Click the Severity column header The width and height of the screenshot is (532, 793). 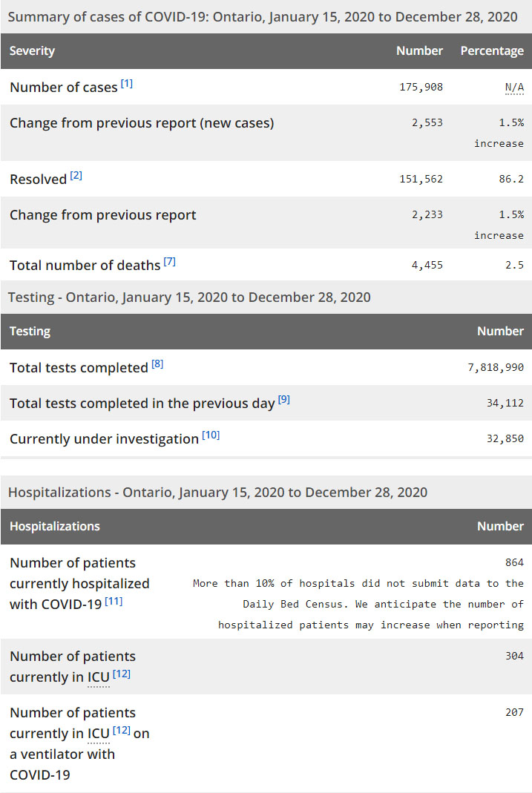32,51
